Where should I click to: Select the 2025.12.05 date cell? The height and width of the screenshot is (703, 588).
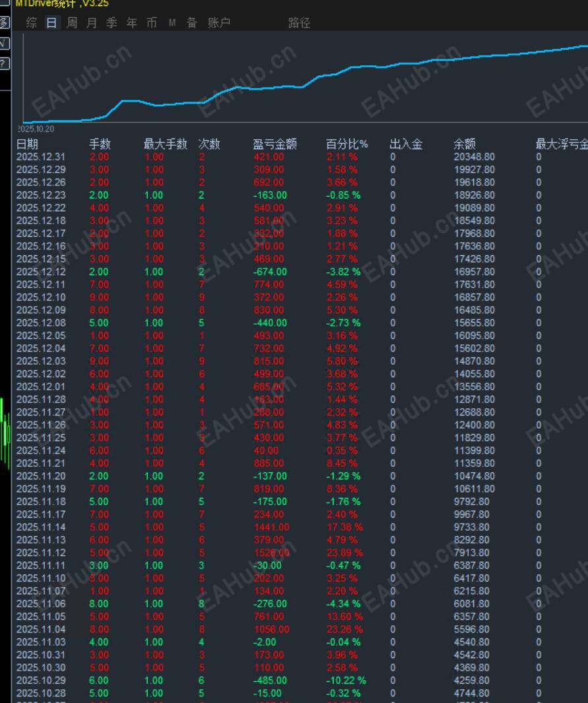(x=41, y=336)
